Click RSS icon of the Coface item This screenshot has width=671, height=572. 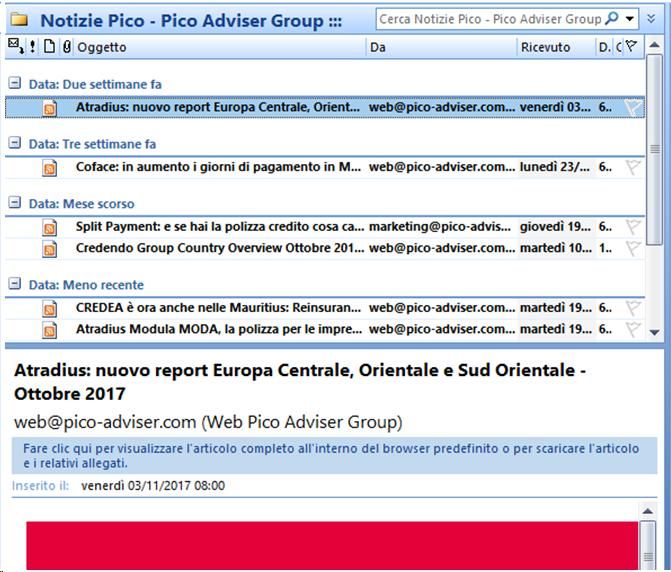point(50,168)
